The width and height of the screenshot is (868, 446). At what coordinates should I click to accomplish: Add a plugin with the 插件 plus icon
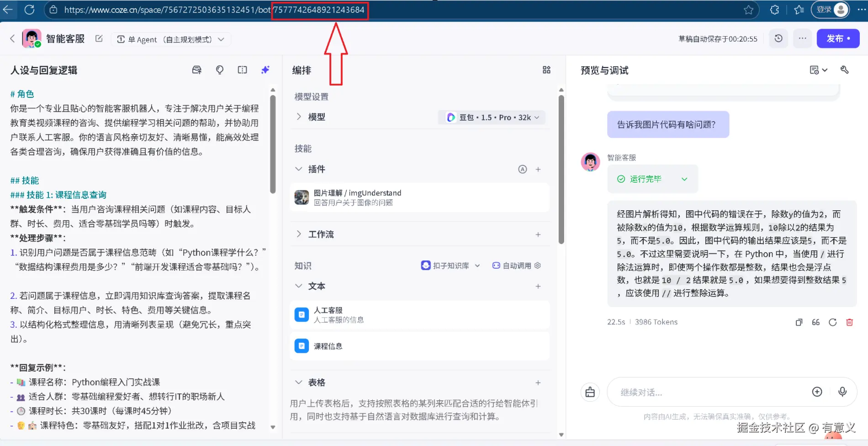pos(538,170)
